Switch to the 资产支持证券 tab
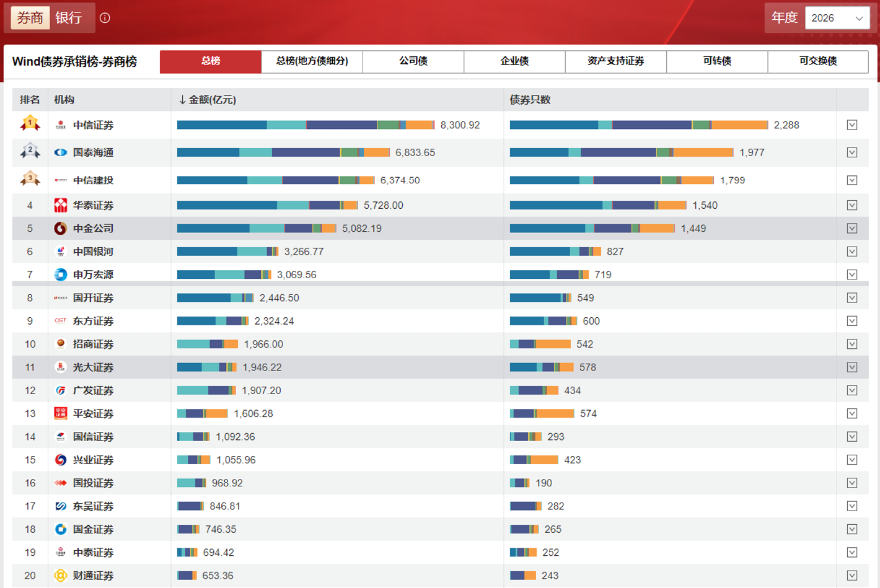Screen dimensions: 880x588 pyautogui.click(x=616, y=61)
